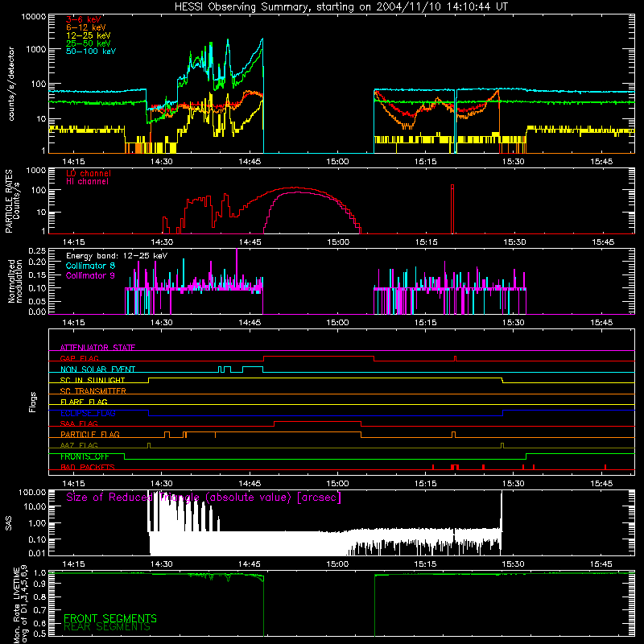Select the Collimator 9 legend label
The height and width of the screenshot is (644, 644).
click(90, 275)
